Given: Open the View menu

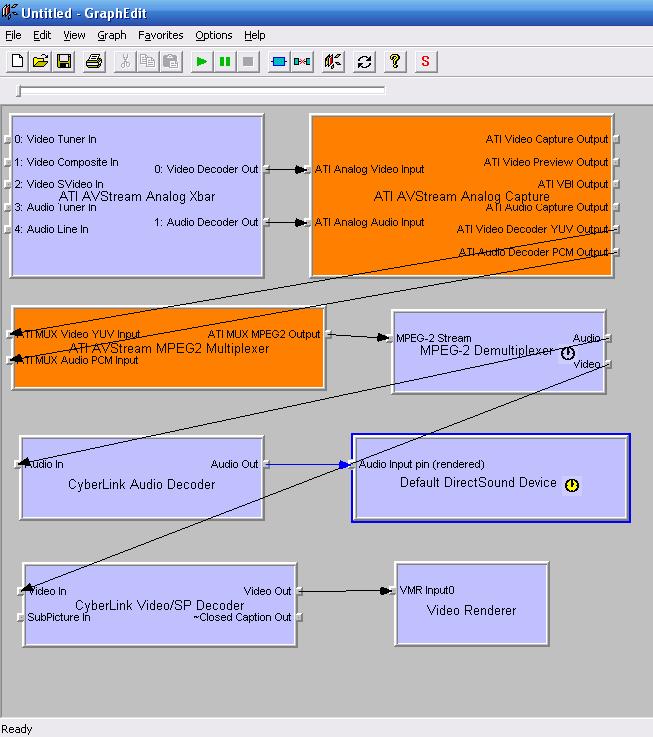Looking at the screenshot, I should tap(74, 35).
